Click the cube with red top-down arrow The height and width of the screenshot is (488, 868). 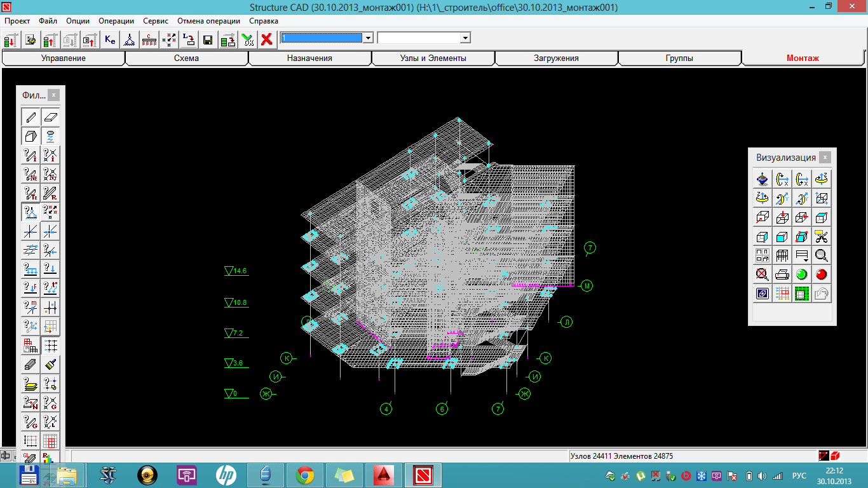point(782,217)
